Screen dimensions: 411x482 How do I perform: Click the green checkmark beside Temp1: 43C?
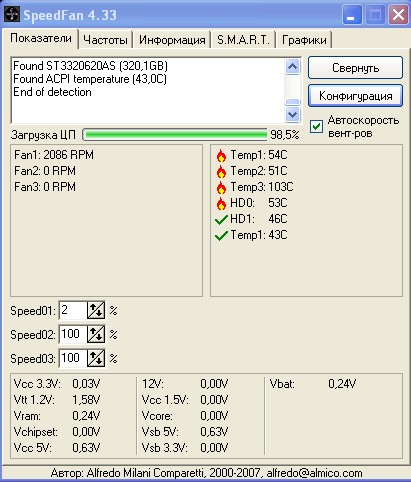point(221,236)
